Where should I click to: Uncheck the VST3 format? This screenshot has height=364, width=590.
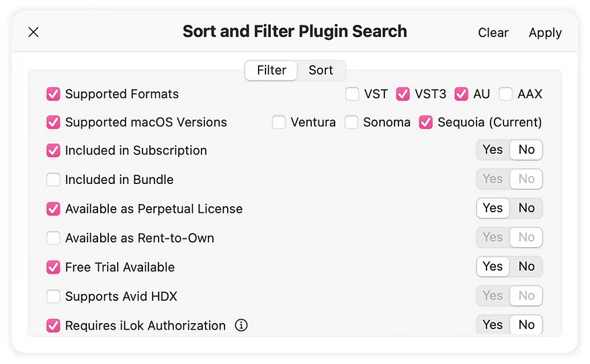[x=403, y=94]
